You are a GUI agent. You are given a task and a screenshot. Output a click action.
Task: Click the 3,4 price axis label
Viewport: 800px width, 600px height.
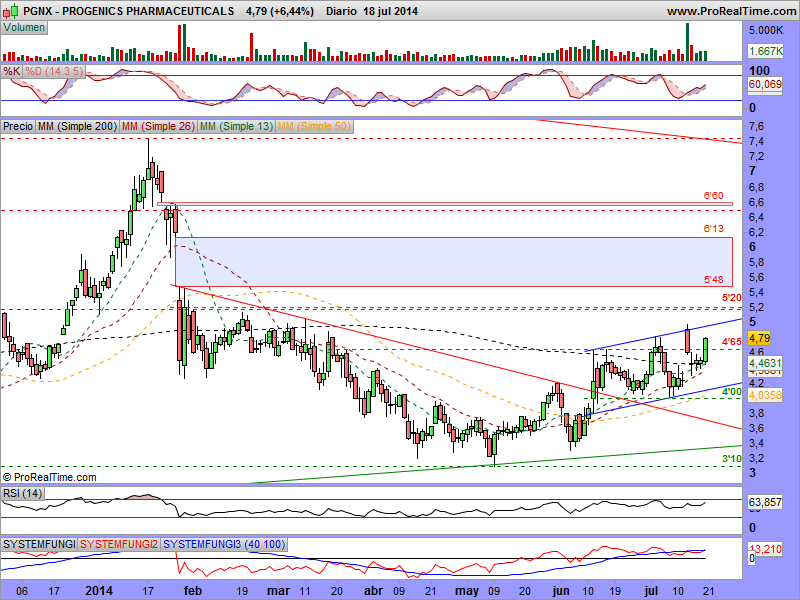tap(757, 443)
